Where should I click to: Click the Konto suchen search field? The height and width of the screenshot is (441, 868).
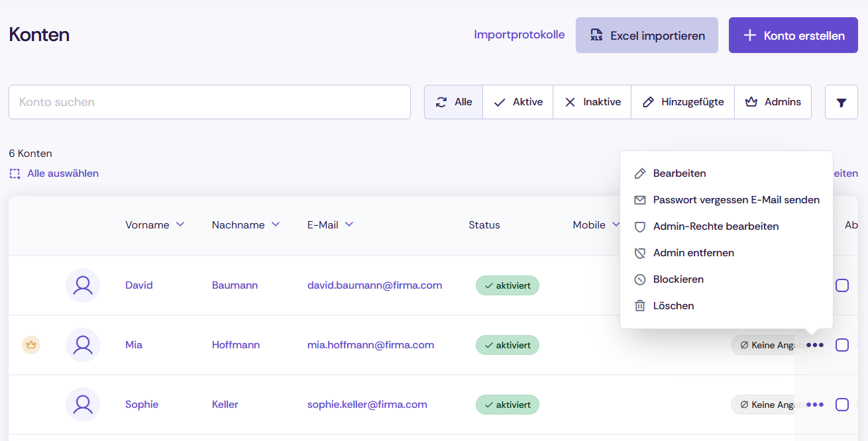(x=209, y=102)
